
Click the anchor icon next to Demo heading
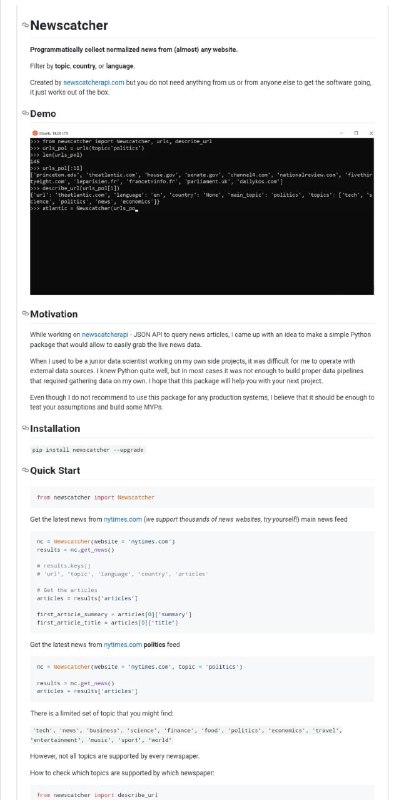point(25,113)
